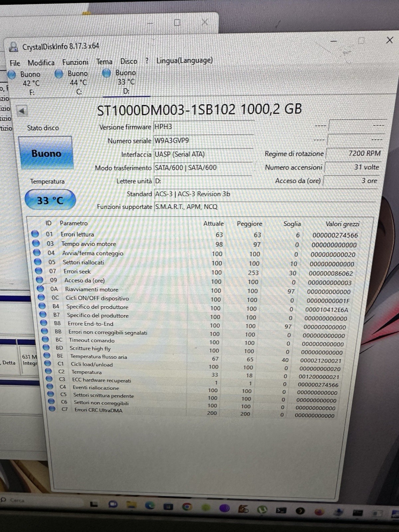This screenshot has height=532, width=399.
Task: Click the Valori grezzi column header
Action: coord(342,224)
